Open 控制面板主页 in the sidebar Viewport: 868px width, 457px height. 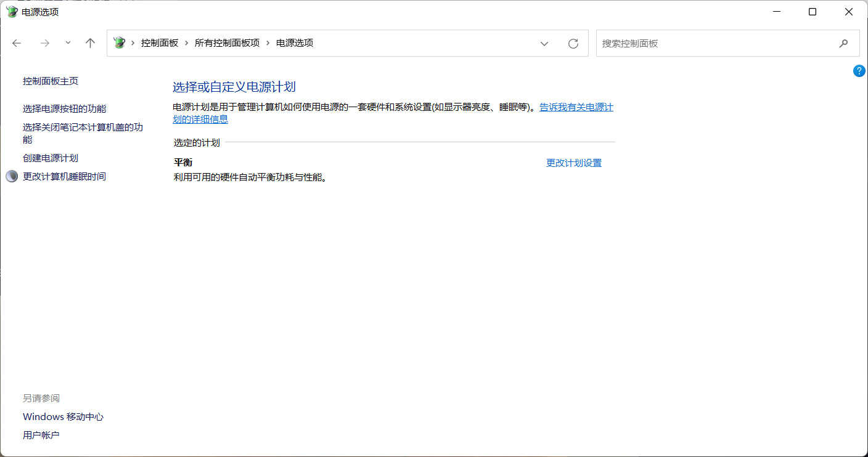(x=51, y=81)
